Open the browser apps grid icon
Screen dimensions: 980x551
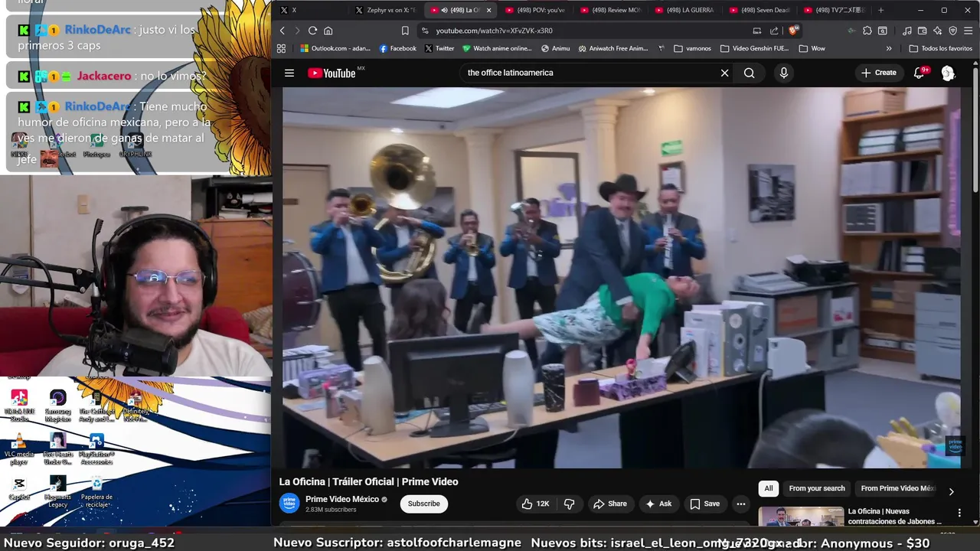[x=281, y=48]
